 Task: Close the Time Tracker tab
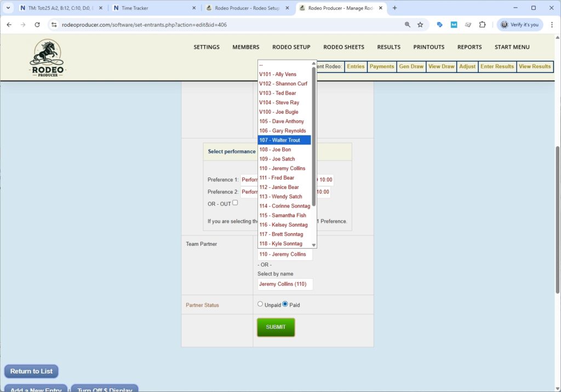pyautogui.click(x=194, y=8)
